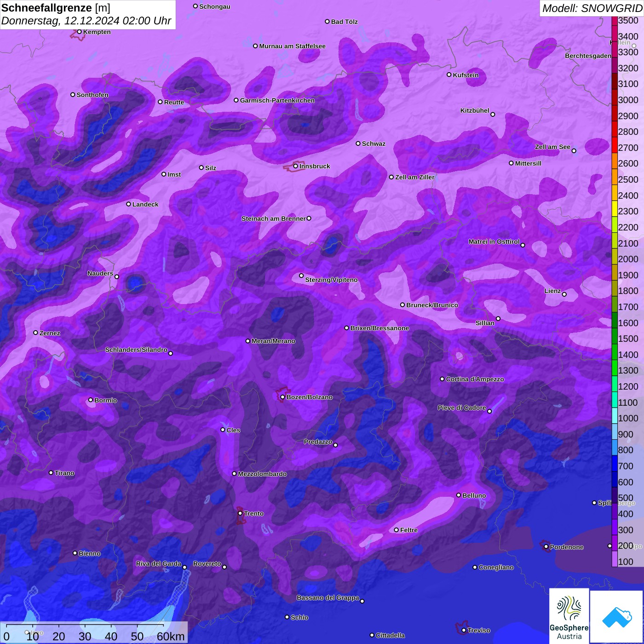Image resolution: width=644 pixels, height=644 pixels.
Task: Click the Bruneck/Brunico label
Action: click(x=432, y=305)
